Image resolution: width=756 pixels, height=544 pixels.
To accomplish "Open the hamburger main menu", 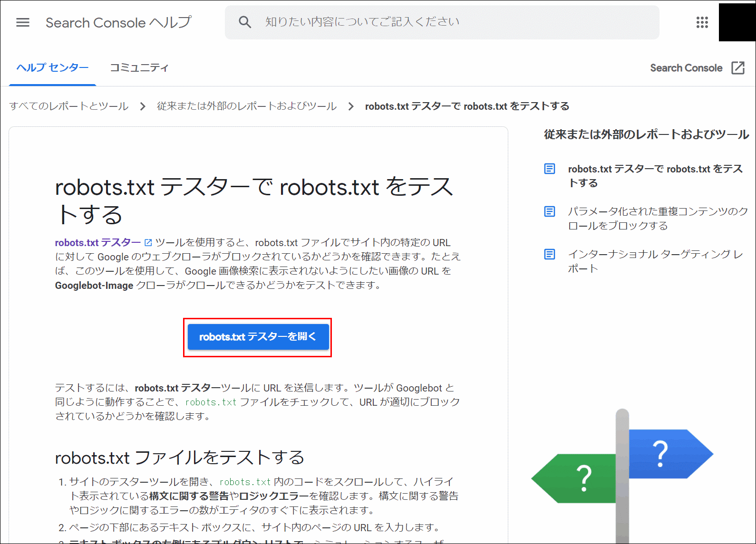I will [23, 22].
